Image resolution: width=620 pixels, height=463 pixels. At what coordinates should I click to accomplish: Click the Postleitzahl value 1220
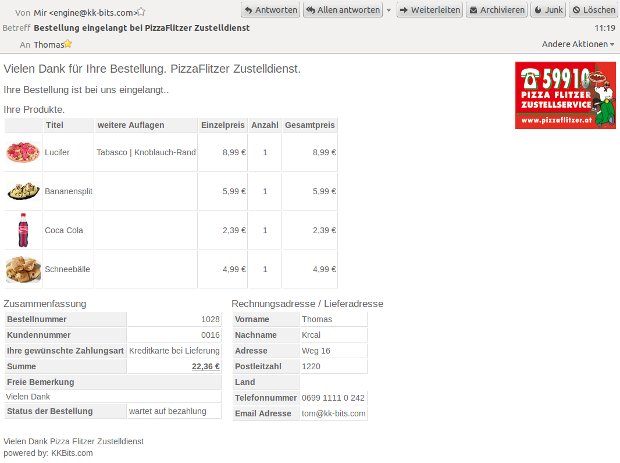pos(311,366)
